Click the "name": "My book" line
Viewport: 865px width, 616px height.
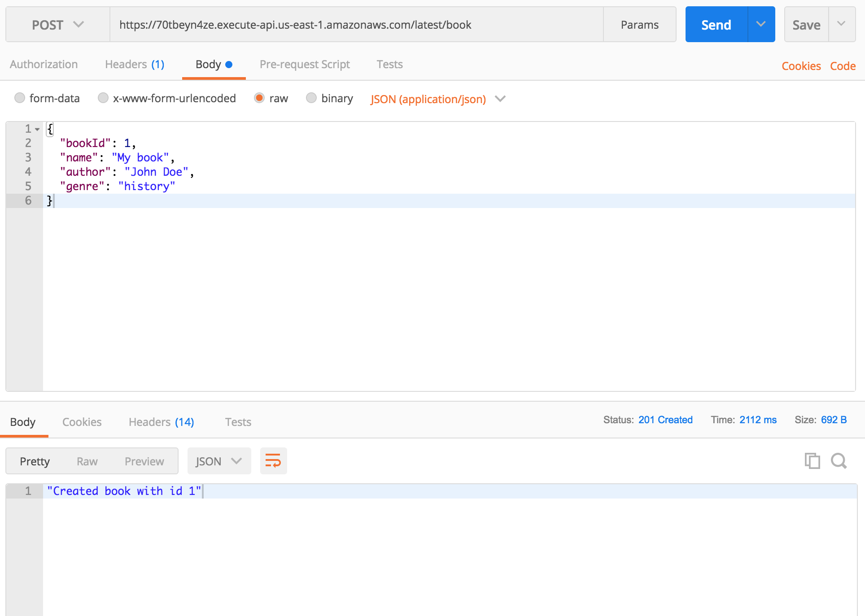click(117, 157)
